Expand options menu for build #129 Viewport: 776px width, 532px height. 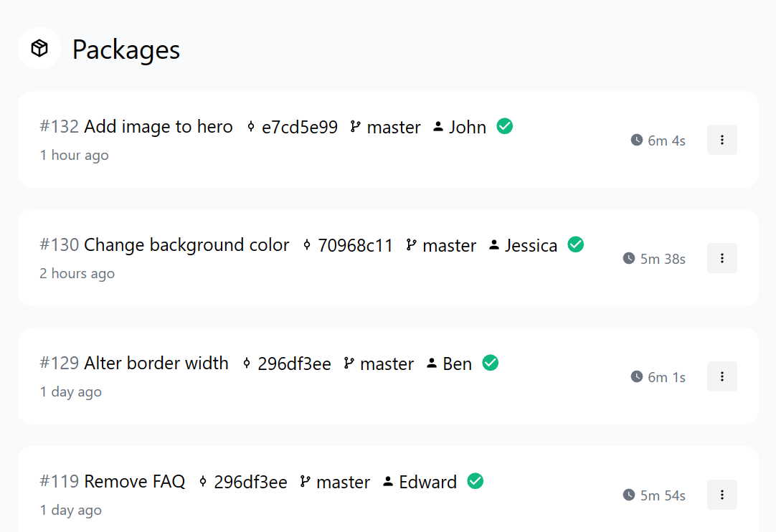[721, 376]
